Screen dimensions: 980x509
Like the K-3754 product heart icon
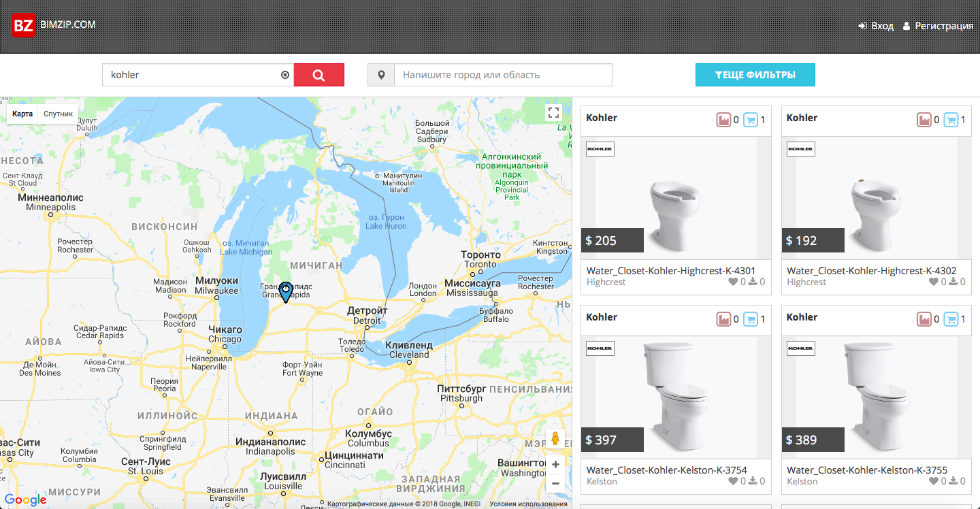click(x=733, y=481)
